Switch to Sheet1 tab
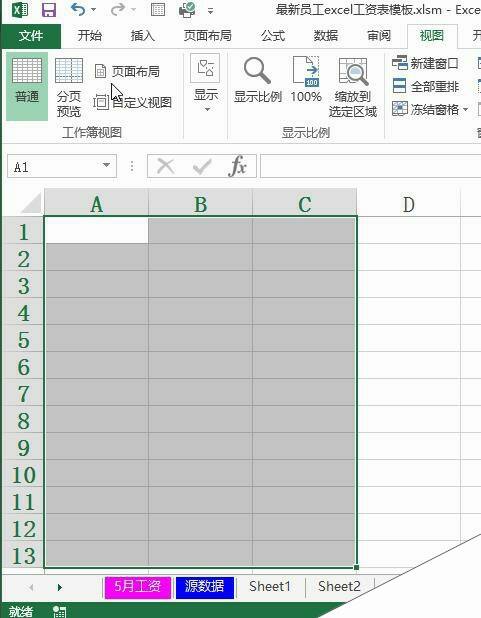 pyautogui.click(x=270, y=587)
